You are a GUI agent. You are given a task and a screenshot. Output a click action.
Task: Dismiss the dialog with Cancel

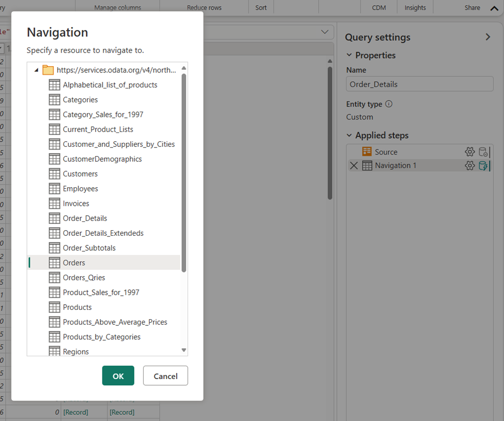click(165, 375)
